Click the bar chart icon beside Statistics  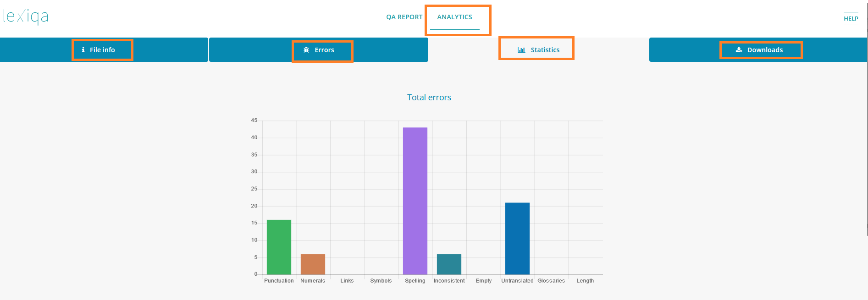[521, 50]
